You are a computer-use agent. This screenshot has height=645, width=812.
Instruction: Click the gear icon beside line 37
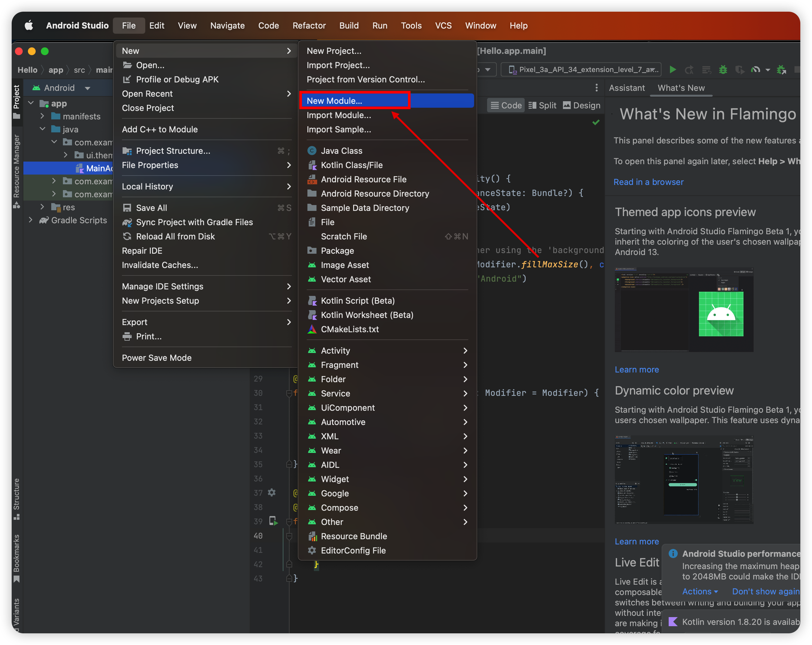(x=271, y=493)
